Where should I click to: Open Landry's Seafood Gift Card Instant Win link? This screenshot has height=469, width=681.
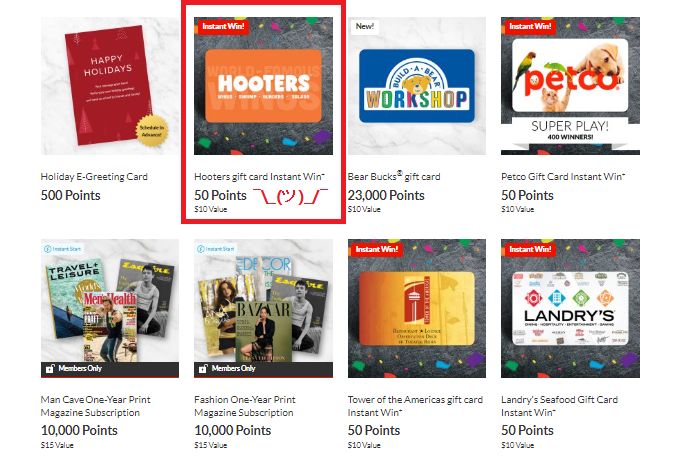pyautogui.click(x=559, y=406)
